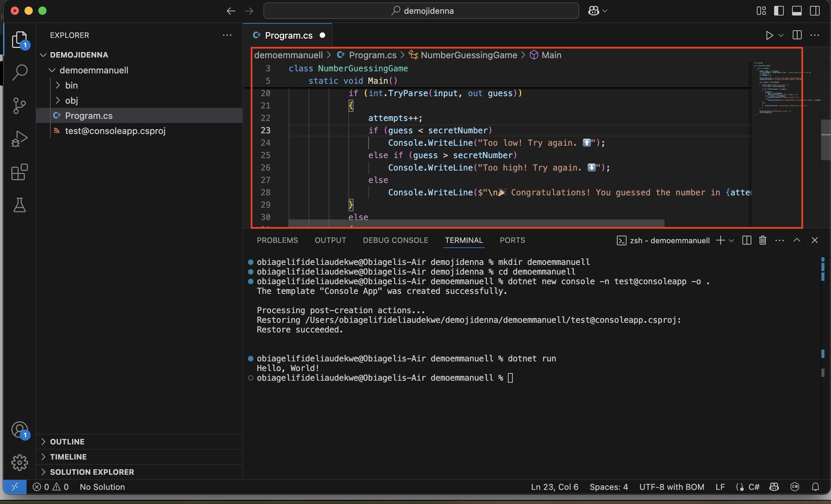
Task: Open the Search view in activity bar
Action: (x=20, y=72)
